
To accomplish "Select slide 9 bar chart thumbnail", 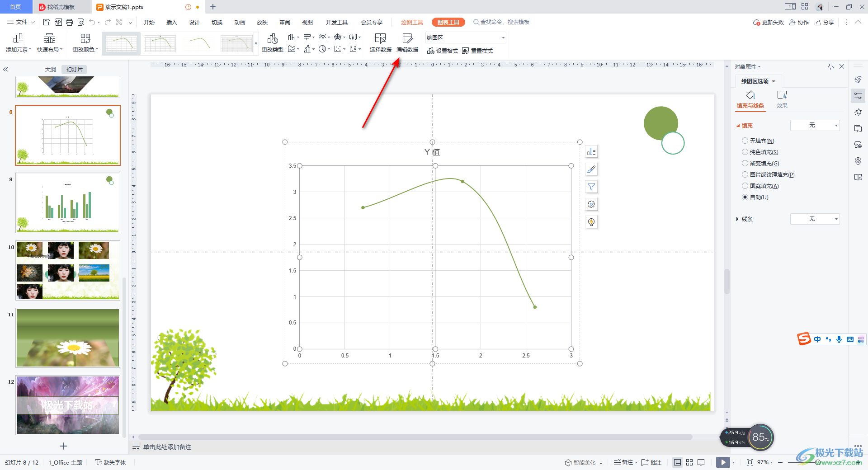I will [x=68, y=203].
